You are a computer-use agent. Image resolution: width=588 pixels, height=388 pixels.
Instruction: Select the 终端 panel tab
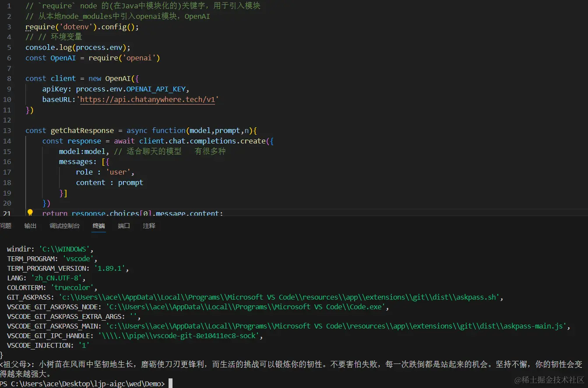(x=99, y=226)
